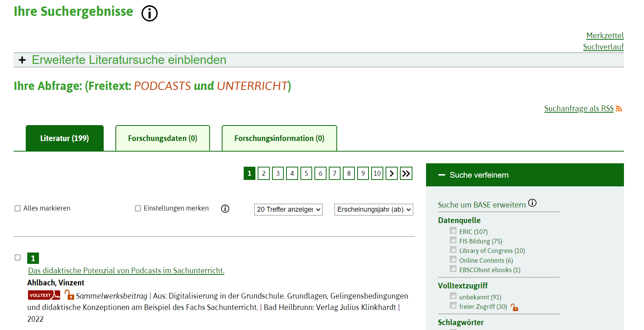Click info icon next to Ihre Suchergebnisse
644x330 pixels.
pyautogui.click(x=149, y=14)
